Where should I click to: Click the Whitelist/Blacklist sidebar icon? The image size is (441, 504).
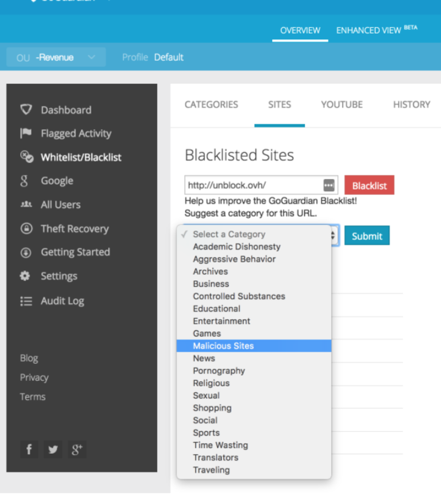26,157
